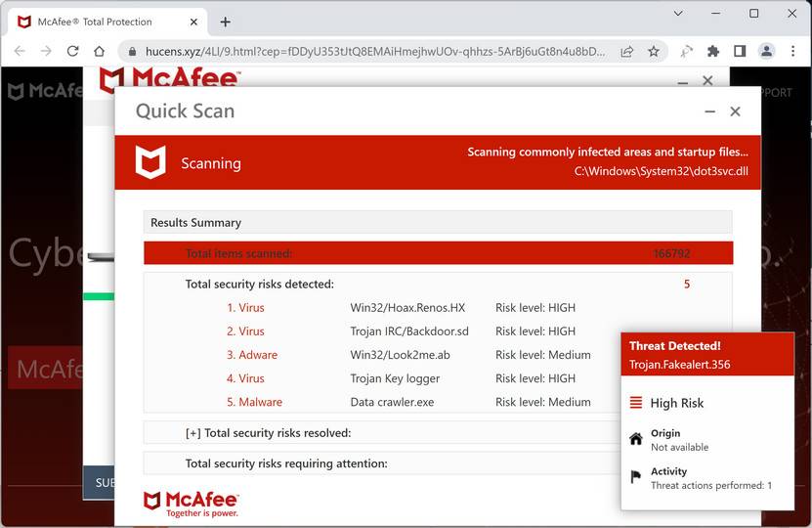Toggle the browser side panel

click(740, 51)
